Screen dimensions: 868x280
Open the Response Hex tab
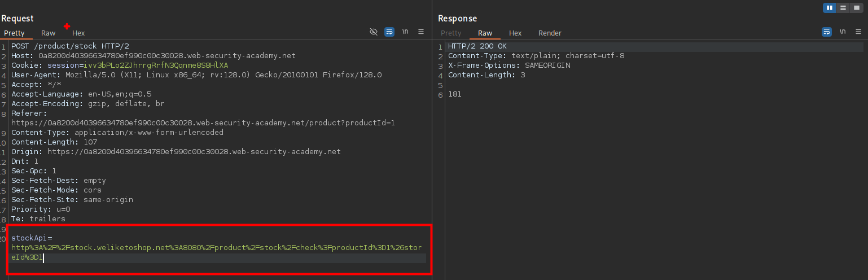click(515, 33)
